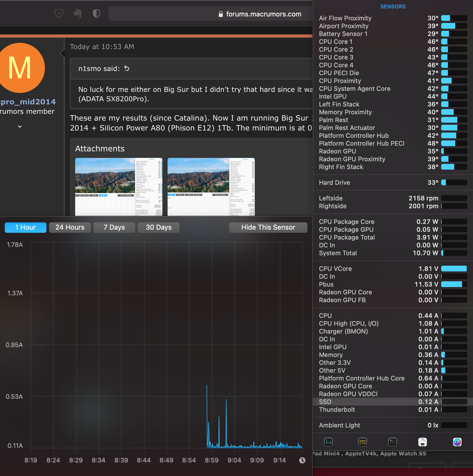Select the Other 5V current row
473x476 pixels.
coord(393,370)
